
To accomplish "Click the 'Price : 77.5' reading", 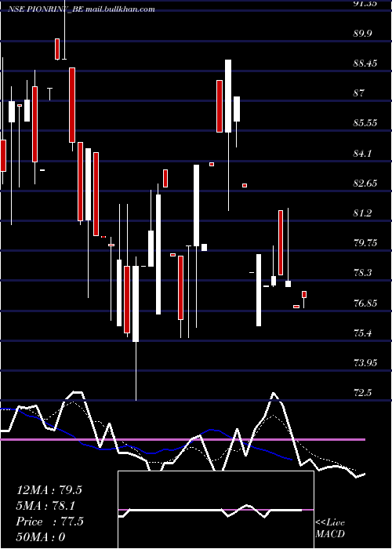I will click(x=49, y=522).
